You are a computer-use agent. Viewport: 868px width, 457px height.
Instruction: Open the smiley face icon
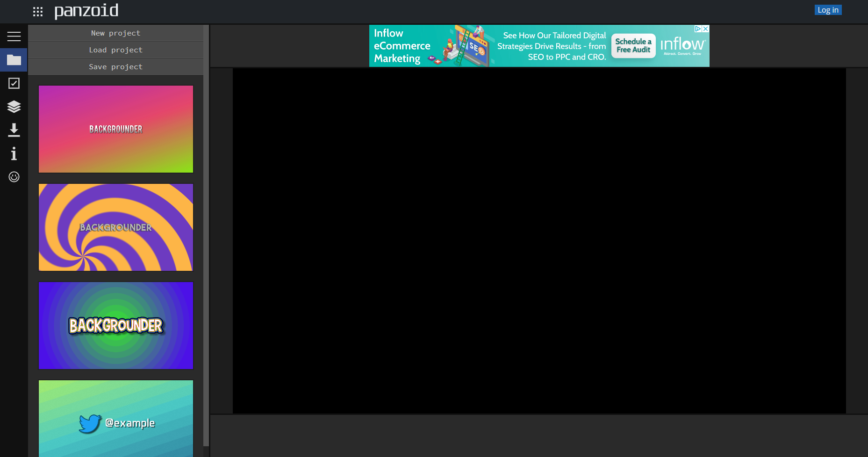[x=14, y=177]
